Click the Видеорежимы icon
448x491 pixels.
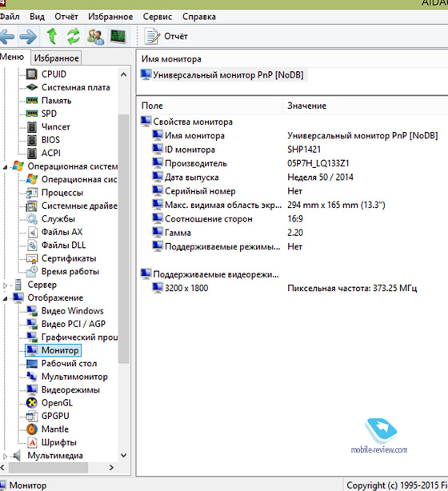pyautogui.click(x=32, y=389)
